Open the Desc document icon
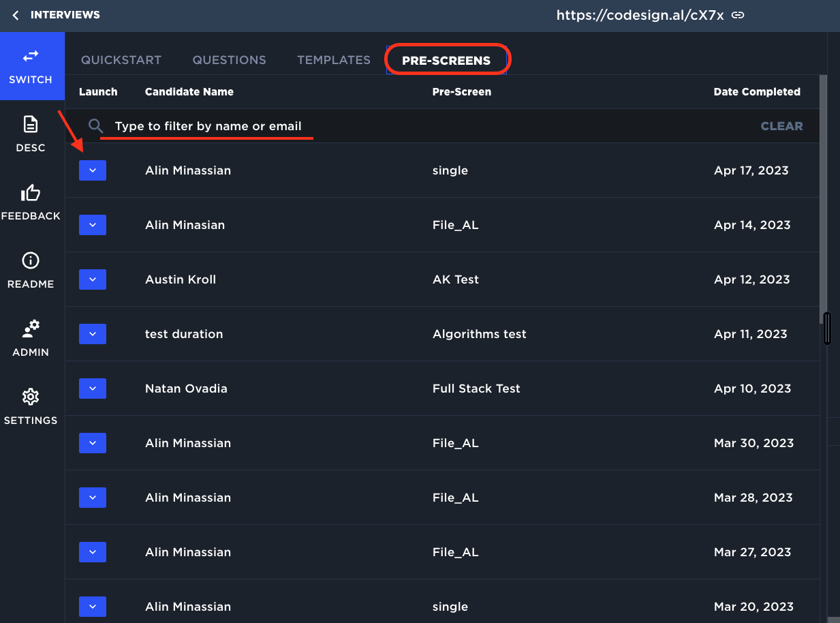 (x=31, y=125)
